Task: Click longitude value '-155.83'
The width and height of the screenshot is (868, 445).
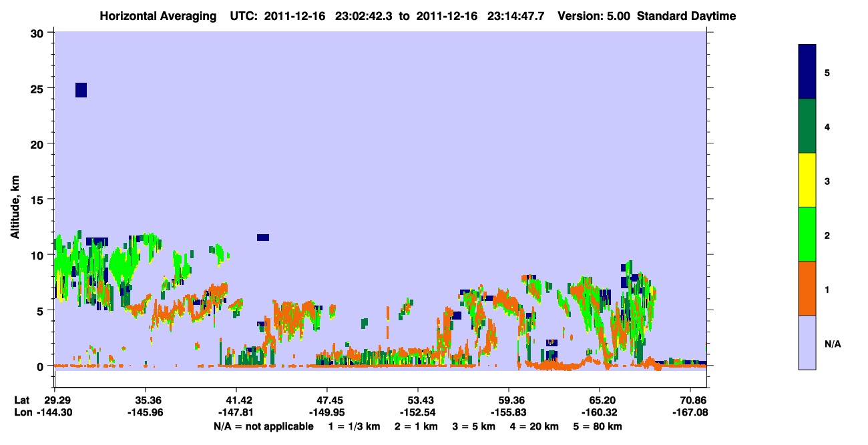Action: tap(509, 413)
